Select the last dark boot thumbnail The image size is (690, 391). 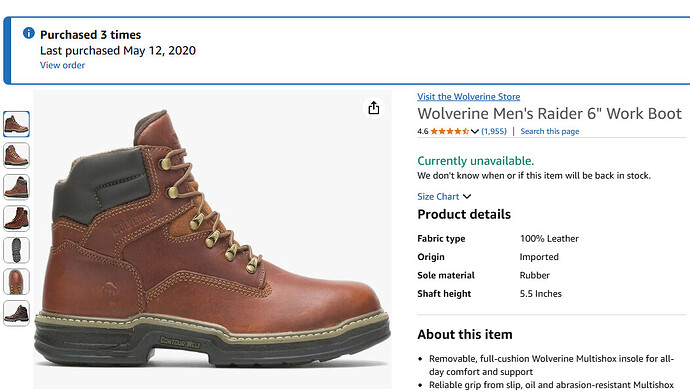click(x=16, y=313)
